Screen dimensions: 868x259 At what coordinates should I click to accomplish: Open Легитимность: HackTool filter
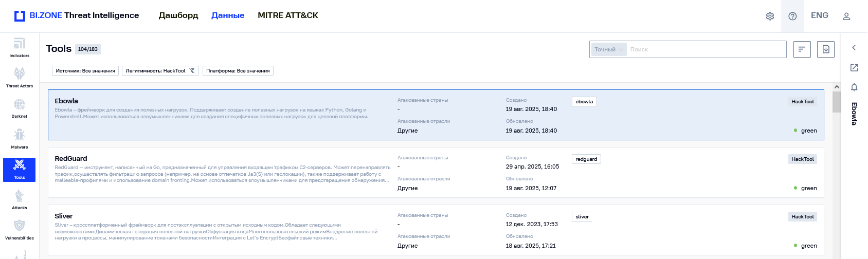coord(161,70)
